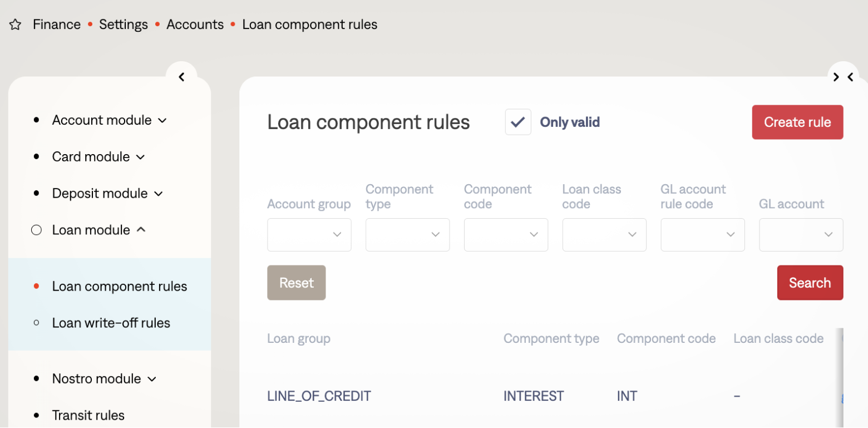868x428 pixels.
Task: Open the Loan class code dropdown
Action: (x=604, y=235)
